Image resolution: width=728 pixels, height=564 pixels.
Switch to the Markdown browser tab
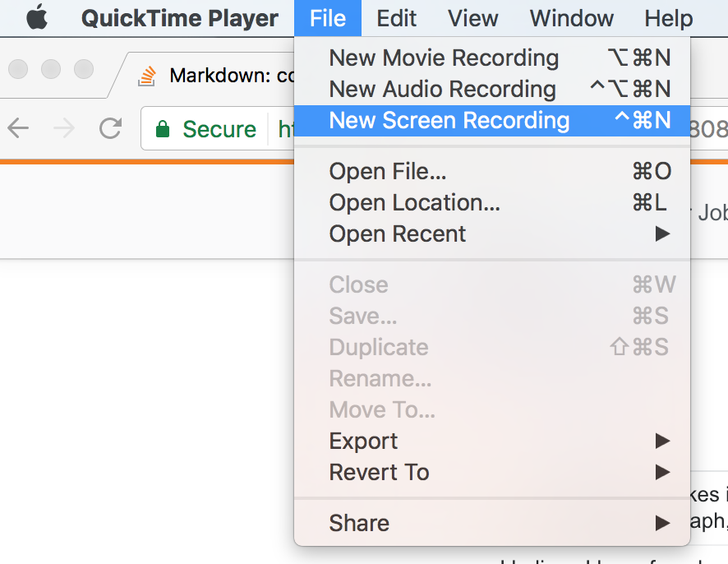coord(222,76)
